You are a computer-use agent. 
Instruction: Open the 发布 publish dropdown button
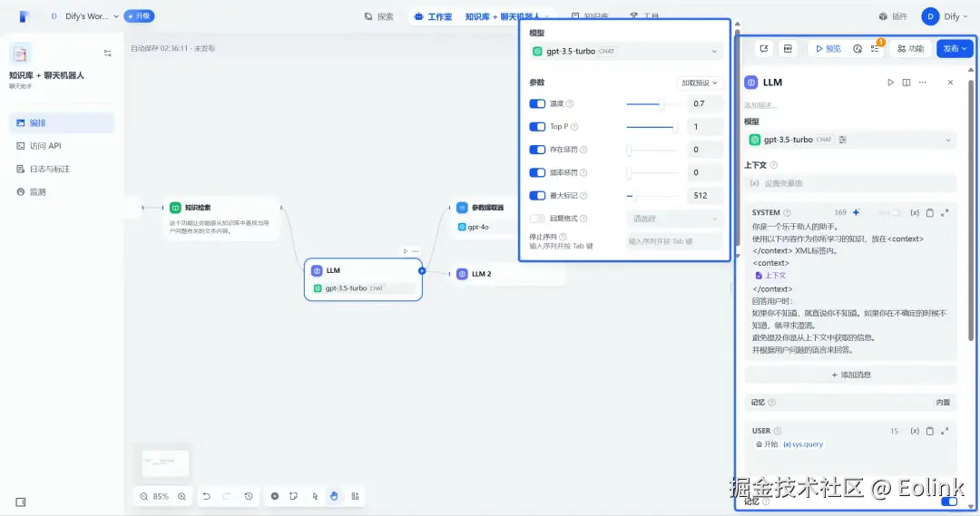pos(955,49)
